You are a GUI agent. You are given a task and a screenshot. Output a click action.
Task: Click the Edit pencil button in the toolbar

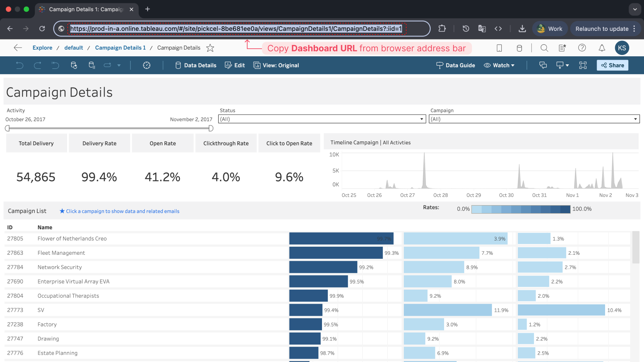(x=235, y=65)
